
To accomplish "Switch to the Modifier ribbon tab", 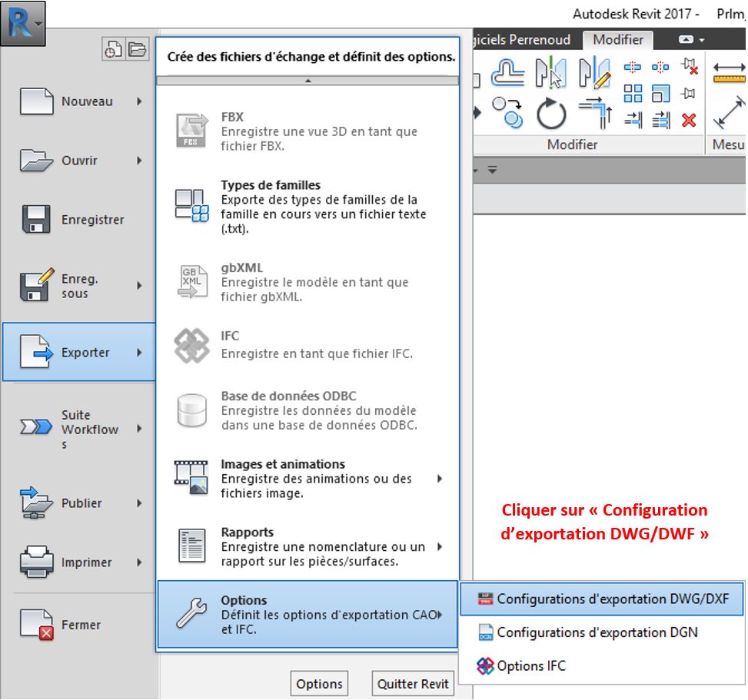I will tap(618, 40).
